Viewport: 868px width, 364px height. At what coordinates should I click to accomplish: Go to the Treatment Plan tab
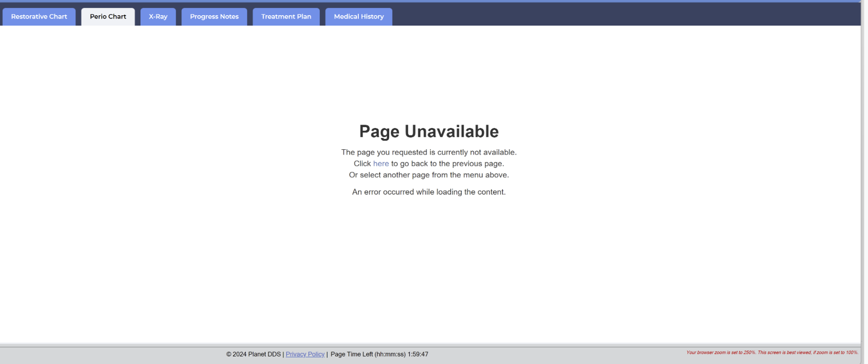pyautogui.click(x=286, y=17)
